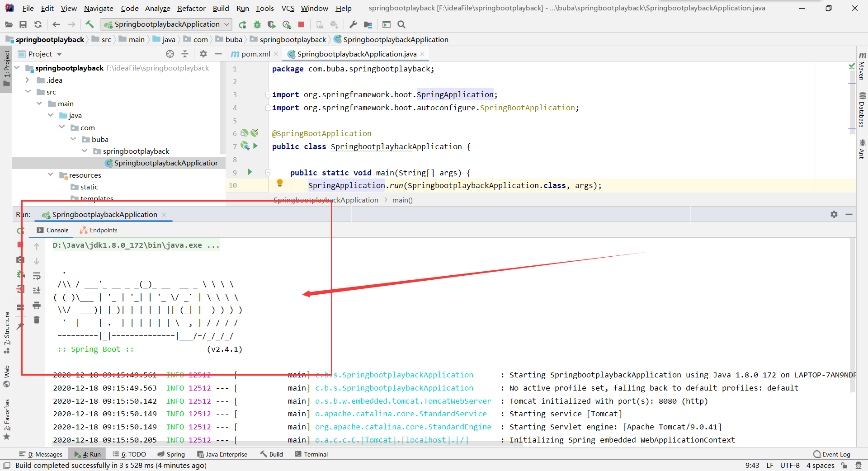Open the 6: TODO tool window button
868x471 pixels.
click(x=129, y=454)
